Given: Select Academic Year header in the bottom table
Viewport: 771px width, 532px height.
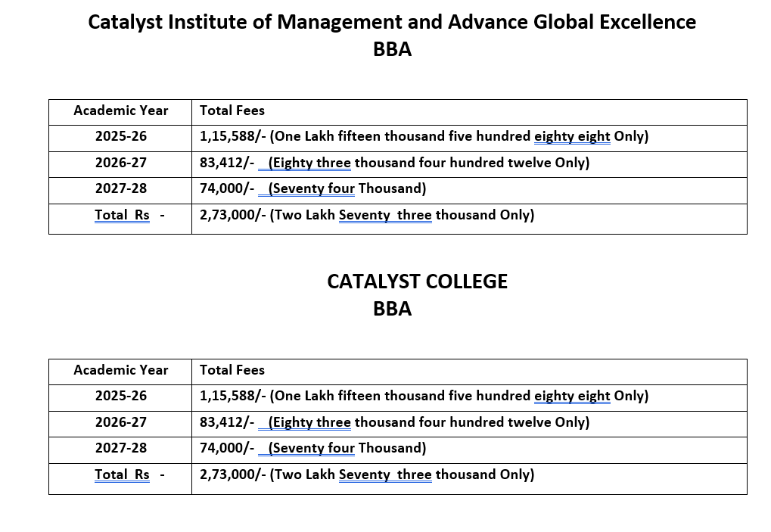Looking at the screenshot, I should [121, 370].
